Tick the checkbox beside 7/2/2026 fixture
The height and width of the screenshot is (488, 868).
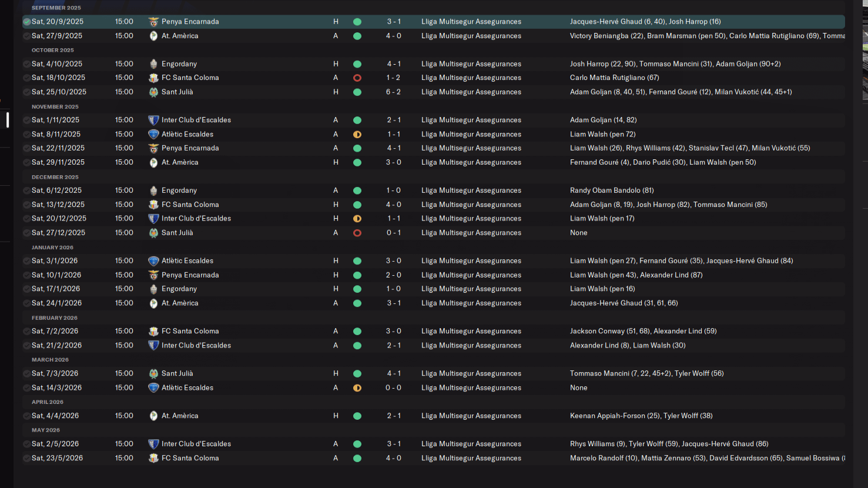coord(26,332)
